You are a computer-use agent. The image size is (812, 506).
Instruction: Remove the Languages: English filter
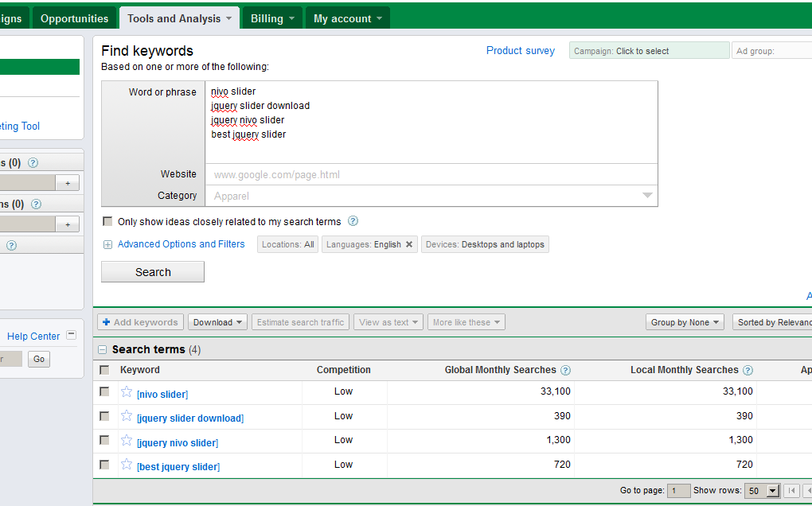click(409, 245)
